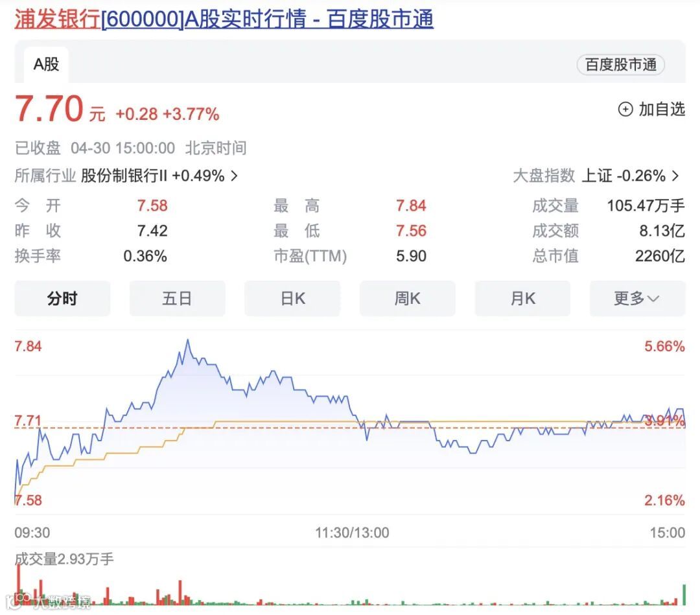Click the 15:00 time axis label

pyautogui.click(x=668, y=533)
